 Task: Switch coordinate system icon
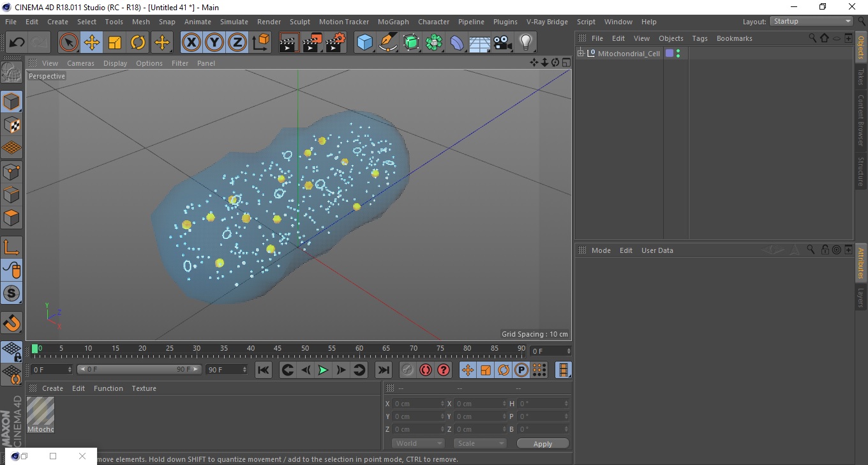[260, 43]
